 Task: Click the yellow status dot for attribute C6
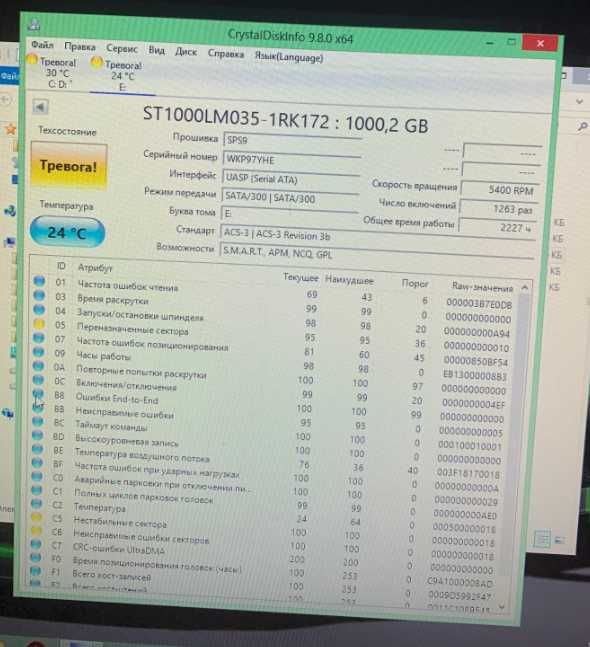click(36, 531)
